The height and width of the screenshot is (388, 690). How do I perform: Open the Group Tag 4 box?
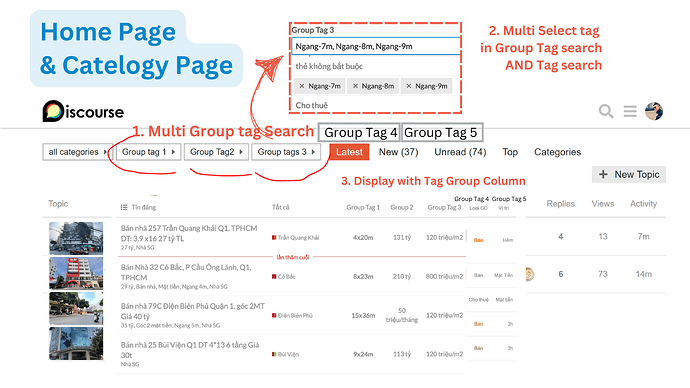(359, 132)
